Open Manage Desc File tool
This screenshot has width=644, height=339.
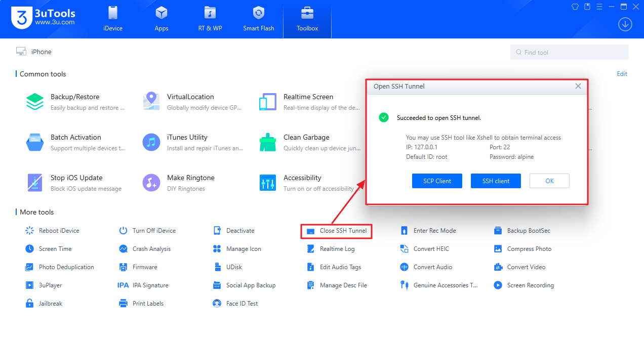click(337, 285)
